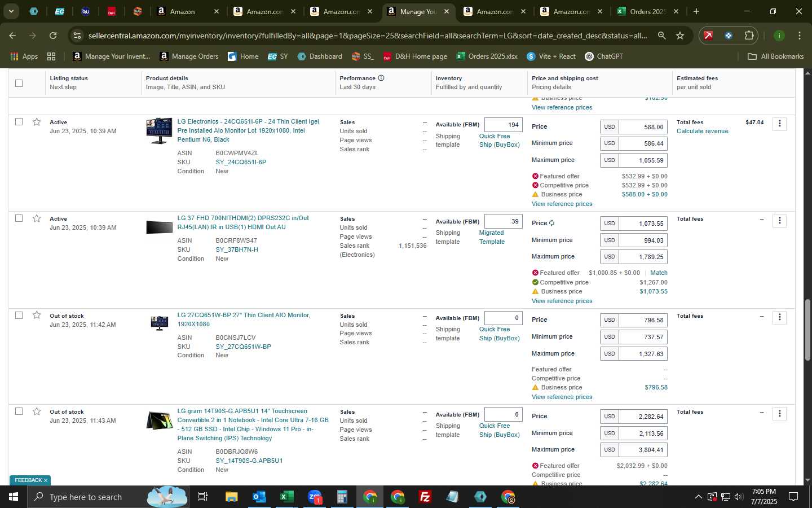Edit minimum price field showing 994.03

point(643,240)
